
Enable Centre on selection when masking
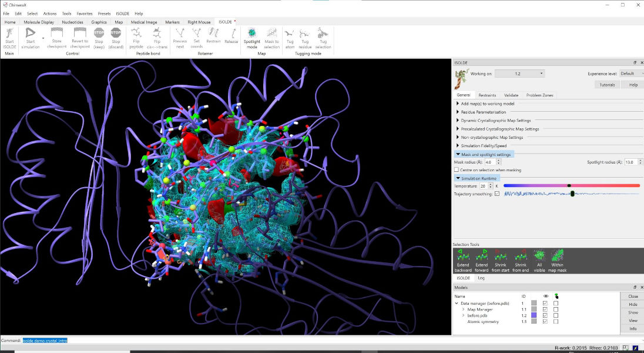pos(457,170)
